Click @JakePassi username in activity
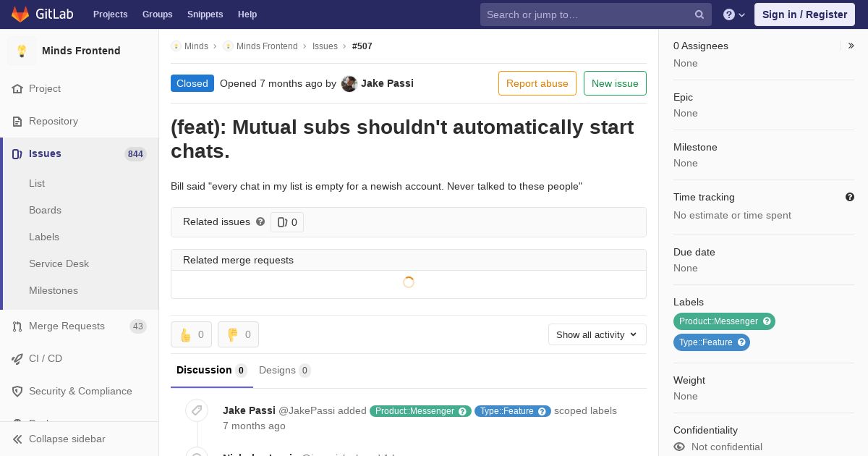This screenshot has width=868, height=456. coord(307,410)
